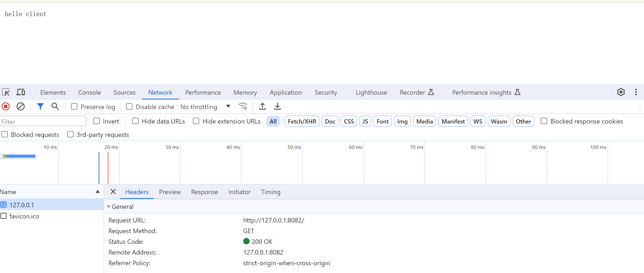
Task: Filter requests by Doc type
Action: pyautogui.click(x=330, y=121)
